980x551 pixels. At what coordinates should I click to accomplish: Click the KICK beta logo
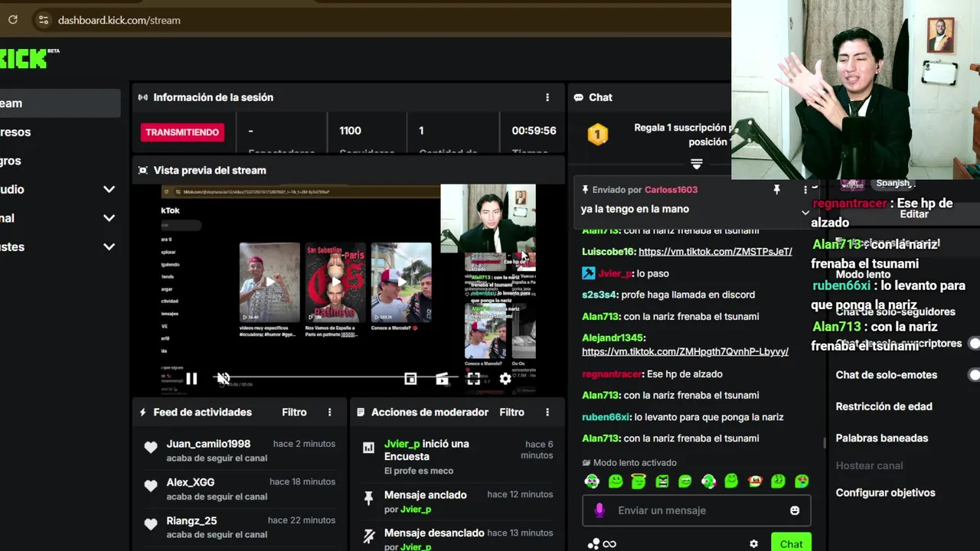[x=28, y=58]
